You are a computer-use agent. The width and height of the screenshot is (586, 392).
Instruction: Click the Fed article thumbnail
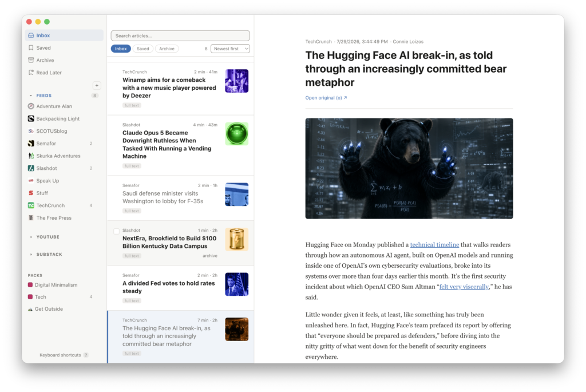236,284
